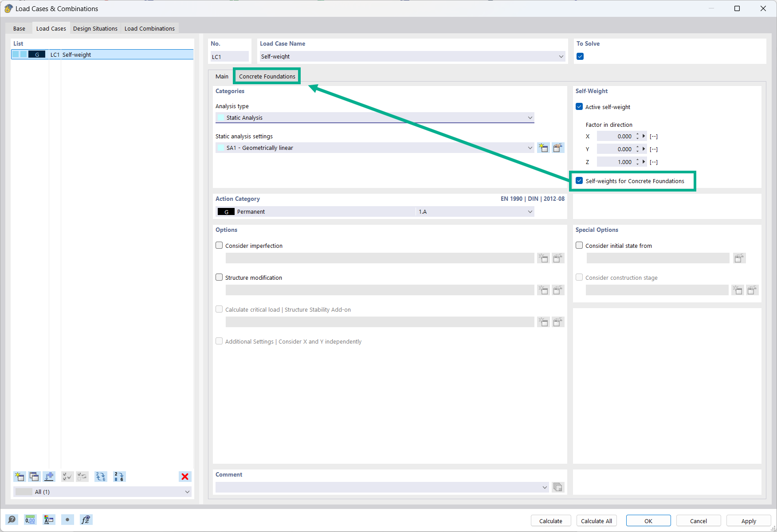Disable Active self-weight checkbox

579,107
